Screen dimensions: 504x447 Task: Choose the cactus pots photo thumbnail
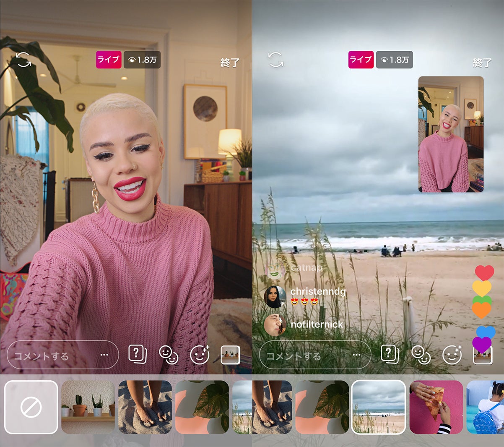click(88, 407)
